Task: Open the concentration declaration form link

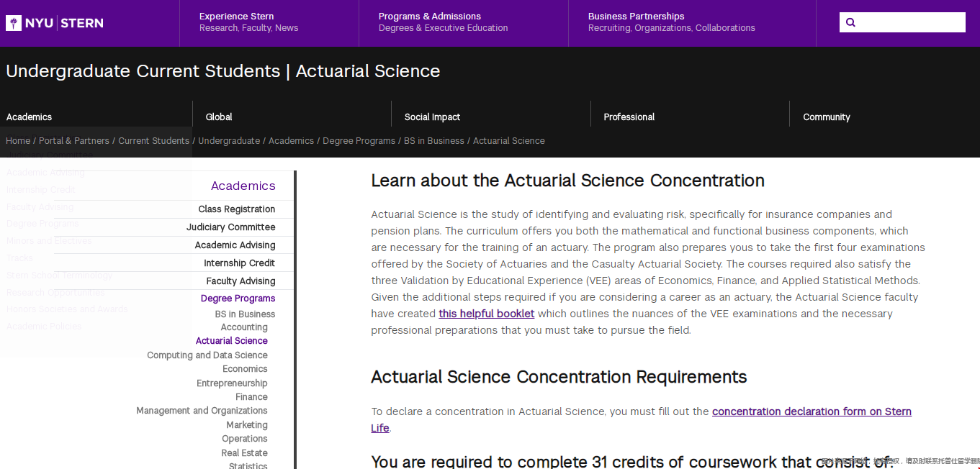Action: click(x=812, y=411)
